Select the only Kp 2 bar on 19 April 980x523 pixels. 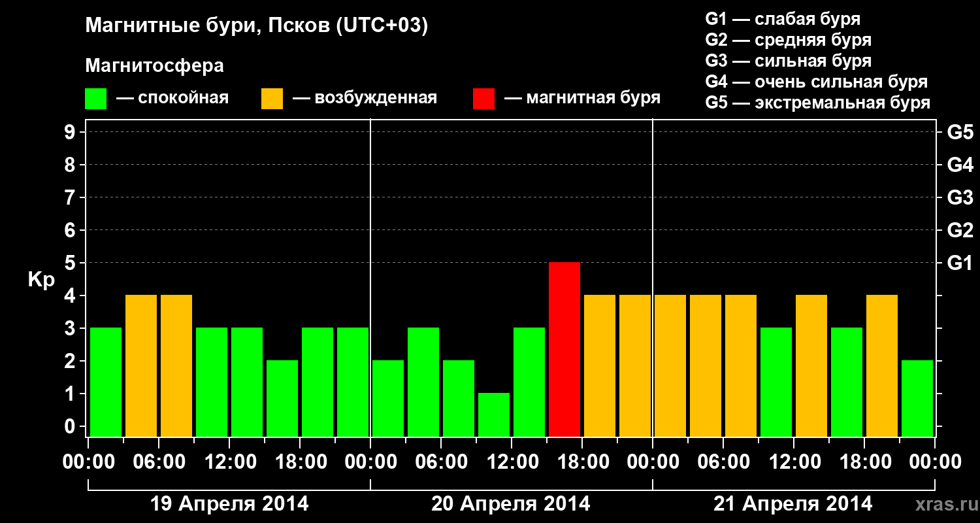tap(282, 398)
